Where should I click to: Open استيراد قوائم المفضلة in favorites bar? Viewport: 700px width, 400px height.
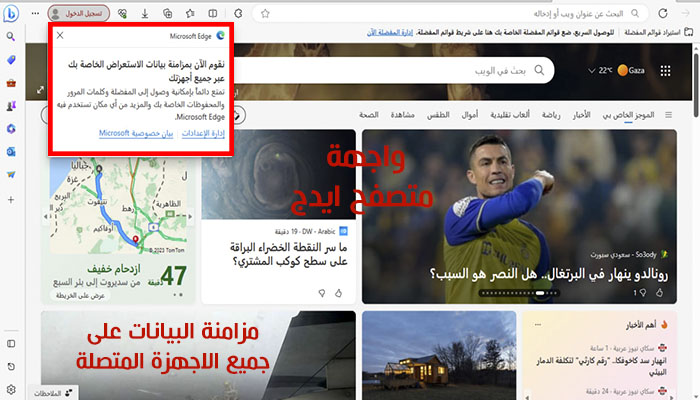point(658,32)
